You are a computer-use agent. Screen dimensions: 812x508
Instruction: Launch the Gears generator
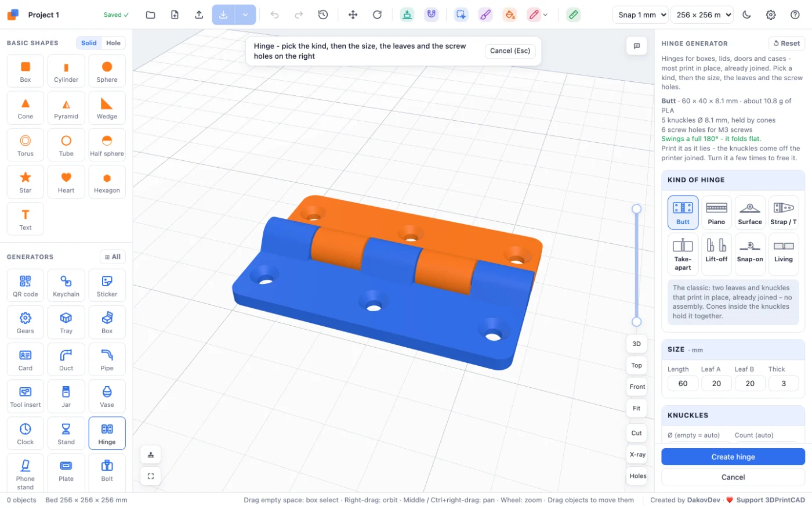[x=26, y=322]
